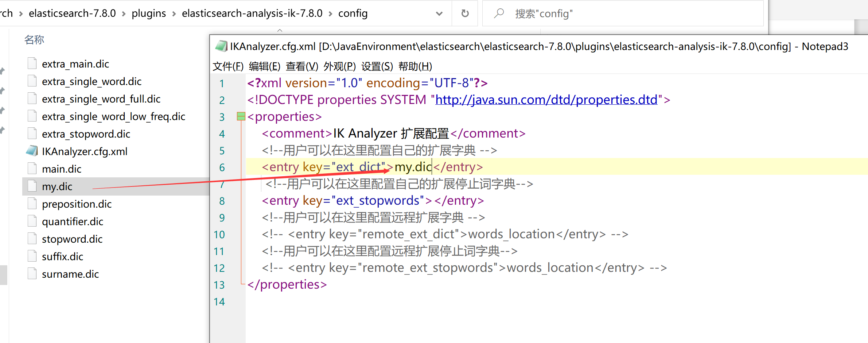This screenshot has height=343, width=868.
Task: Select the preposition.dic file name
Action: coord(77,204)
